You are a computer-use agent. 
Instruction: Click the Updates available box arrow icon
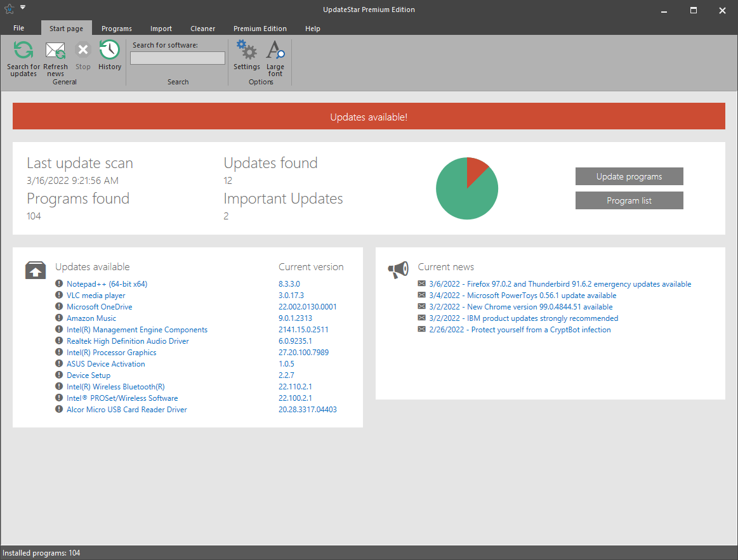tap(36, 271)
